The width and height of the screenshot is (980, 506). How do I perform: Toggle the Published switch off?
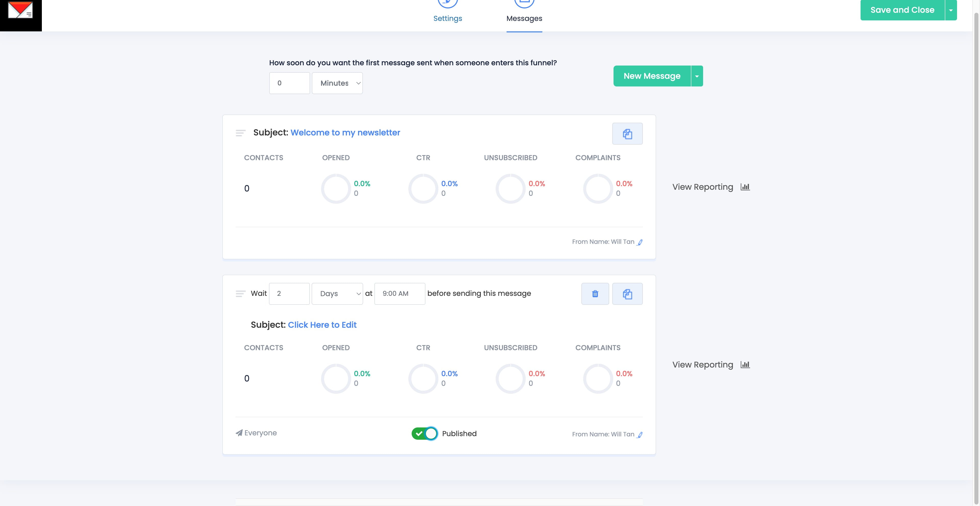tap(424, 433)
